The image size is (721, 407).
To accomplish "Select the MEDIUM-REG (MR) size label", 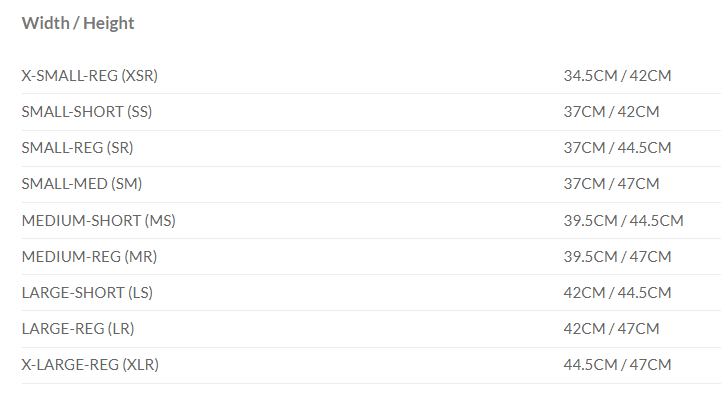I will coord(89,256).
